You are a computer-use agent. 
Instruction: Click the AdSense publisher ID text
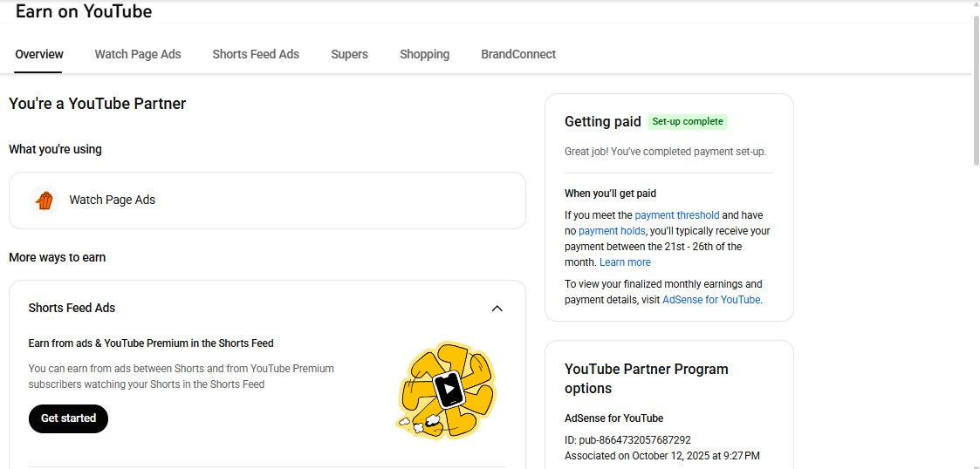pyautogui.click(x=627, y=440)
